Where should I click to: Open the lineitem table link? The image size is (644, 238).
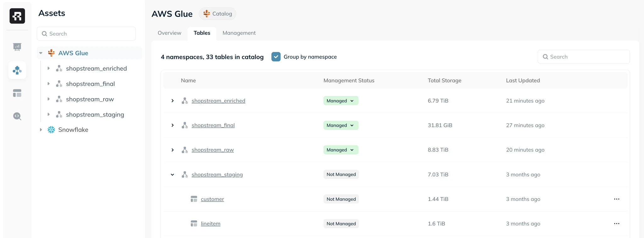[x=211, y=224]
